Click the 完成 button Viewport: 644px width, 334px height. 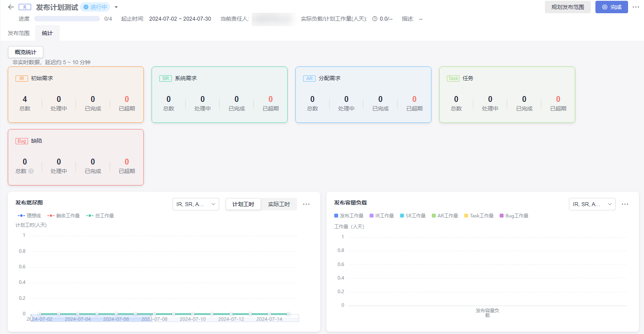611,7
